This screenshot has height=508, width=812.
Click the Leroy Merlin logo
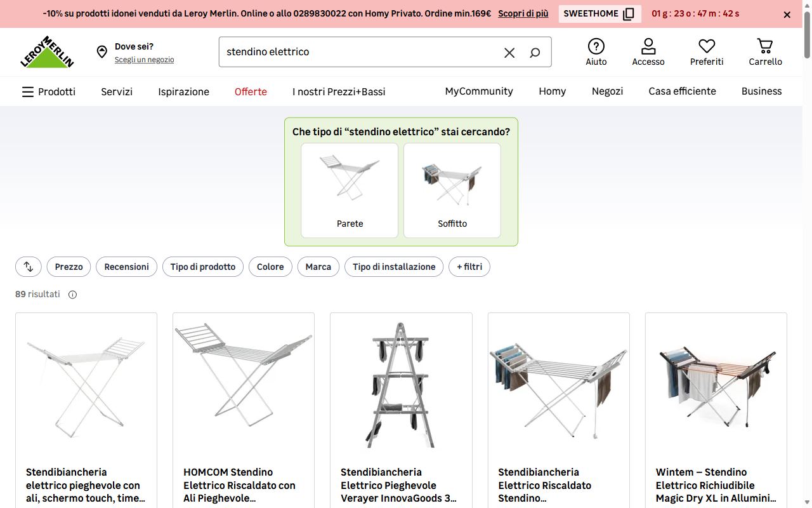pos(47,51)
